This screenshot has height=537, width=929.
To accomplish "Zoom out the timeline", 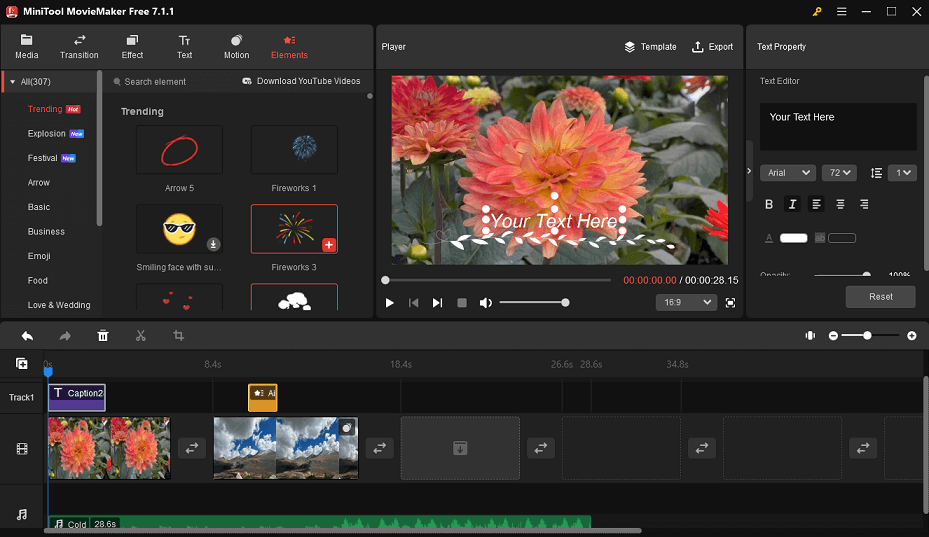I will click(833, 336).
